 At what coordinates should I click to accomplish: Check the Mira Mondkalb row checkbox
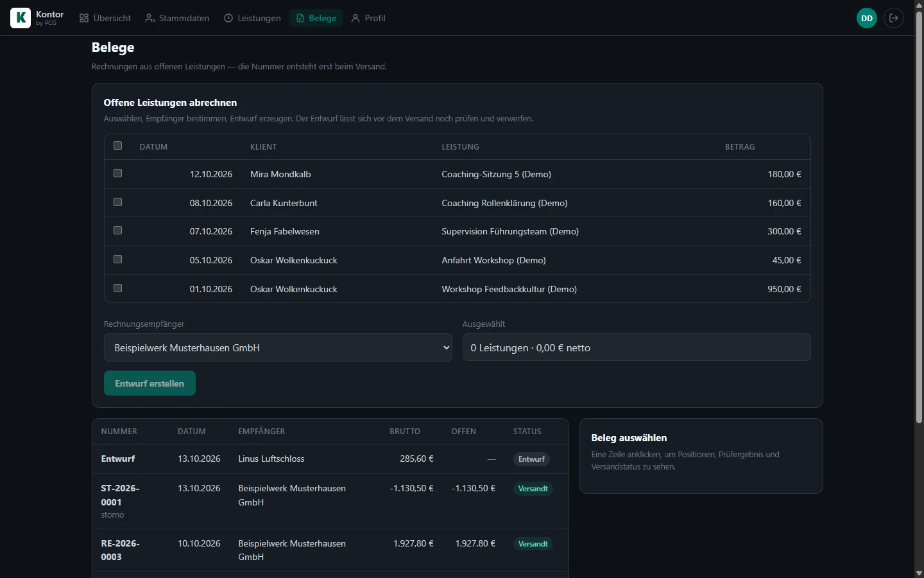tap(117, 173)
